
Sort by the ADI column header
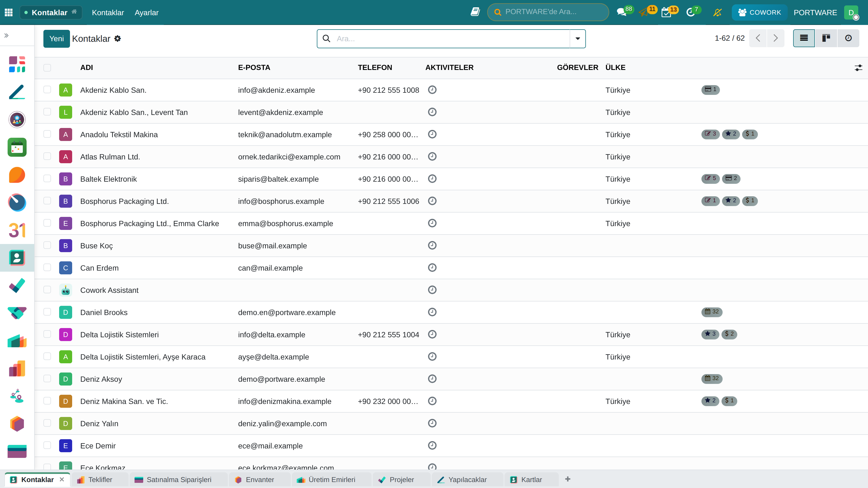[x=87, y=68]
